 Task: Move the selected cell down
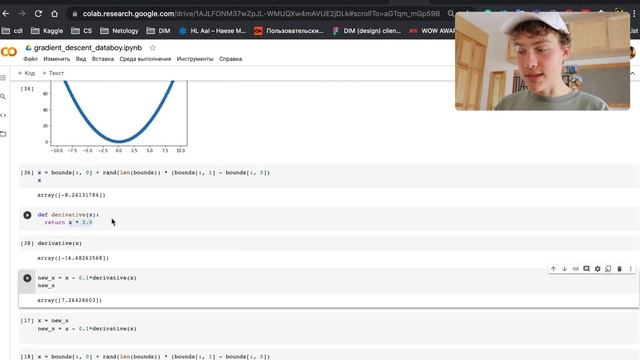point(564,269)
